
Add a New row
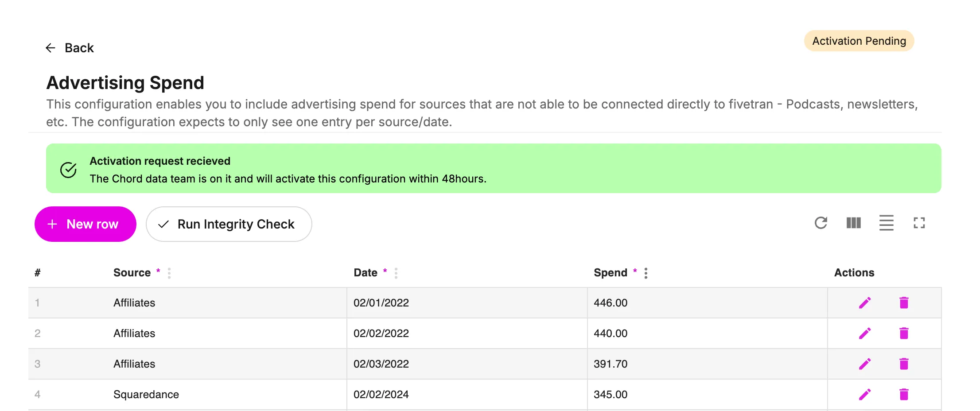pos(86,224)
